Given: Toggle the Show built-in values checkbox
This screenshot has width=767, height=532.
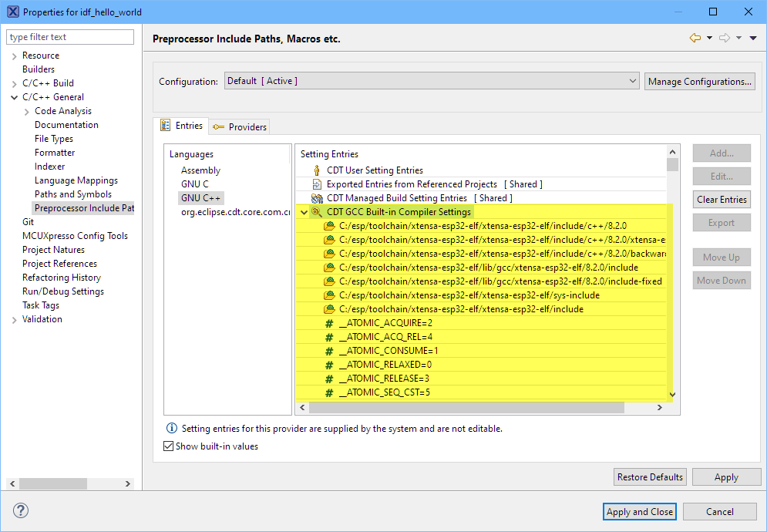Looking at the screenshot, I should click(169, 446).
